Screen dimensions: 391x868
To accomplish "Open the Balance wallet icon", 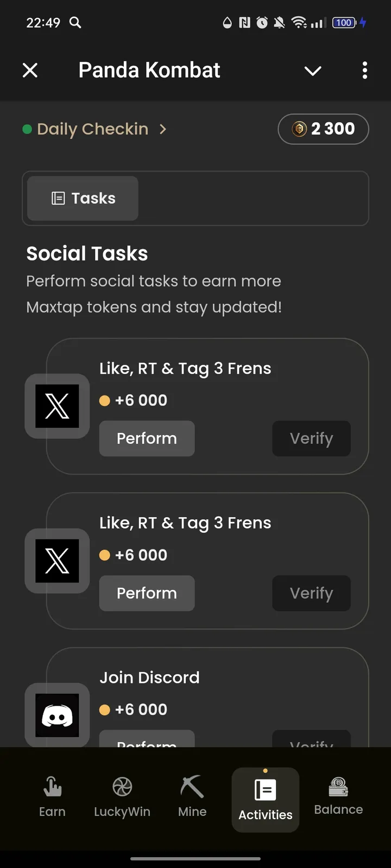I will tap(338, 786).
